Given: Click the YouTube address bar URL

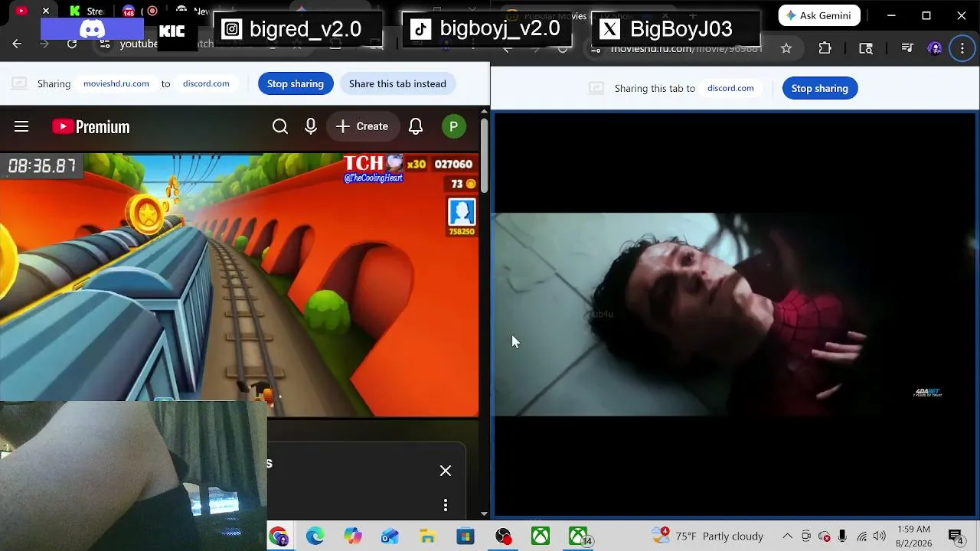Looking at the screenshot, I should pos(139,44).
